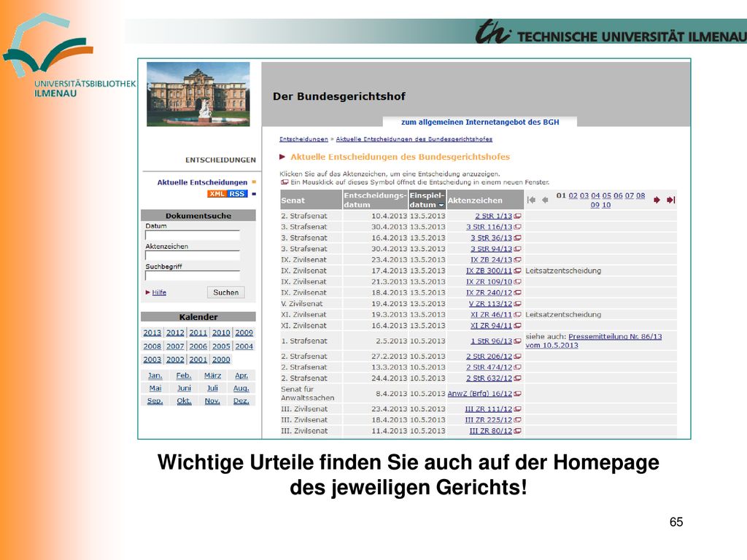
Task: Sort by Einspieldatum column arrow
Action: pyautogui.click(x=441, y=205)
